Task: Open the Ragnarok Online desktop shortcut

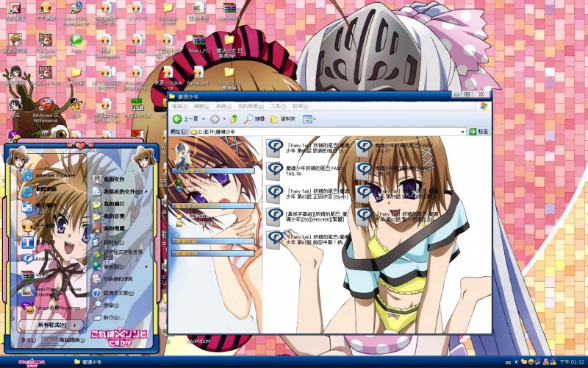Action: 46,46
